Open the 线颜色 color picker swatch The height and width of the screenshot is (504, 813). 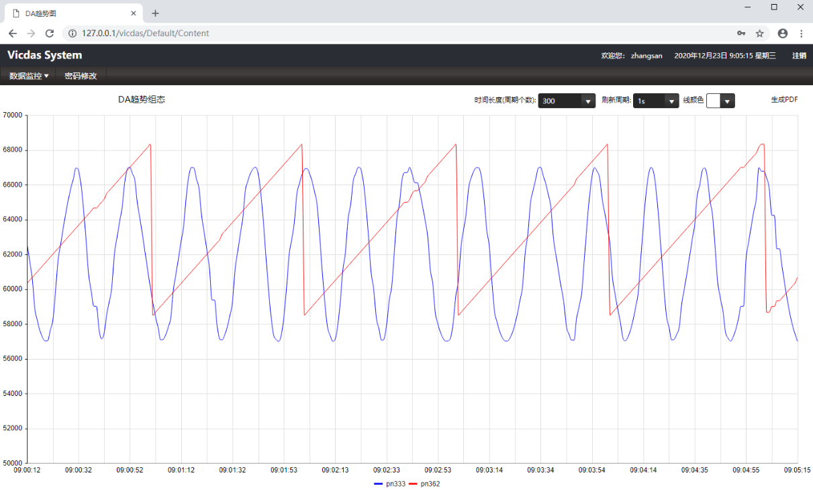[x=720, y=101]
